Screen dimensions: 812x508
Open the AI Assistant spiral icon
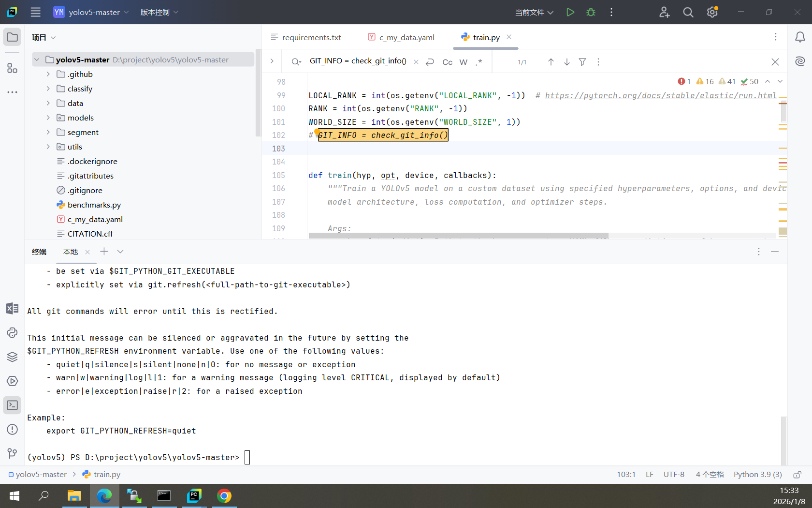[800, 61]
